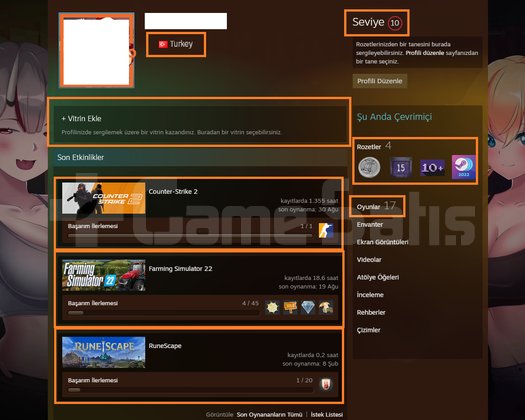Click the Seviye level label
Screen dimensions: 525x420
[368, 22]
